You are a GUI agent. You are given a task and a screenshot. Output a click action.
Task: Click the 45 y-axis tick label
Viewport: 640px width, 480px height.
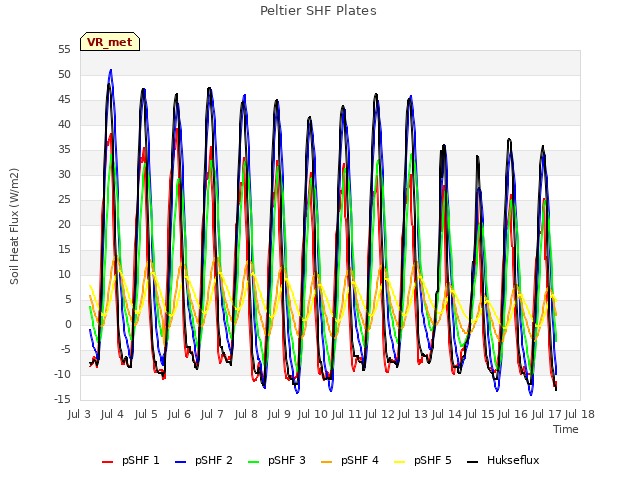[x=64, y=100]
